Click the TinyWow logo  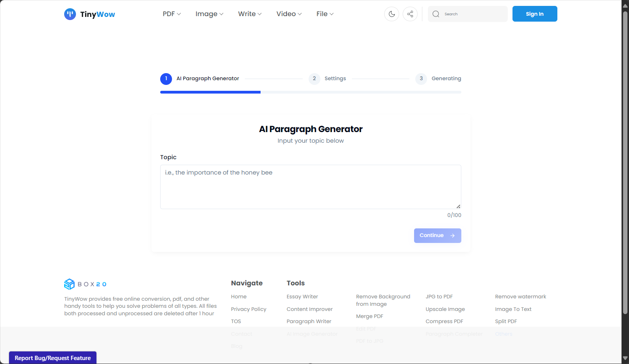(x=90, y=14)
